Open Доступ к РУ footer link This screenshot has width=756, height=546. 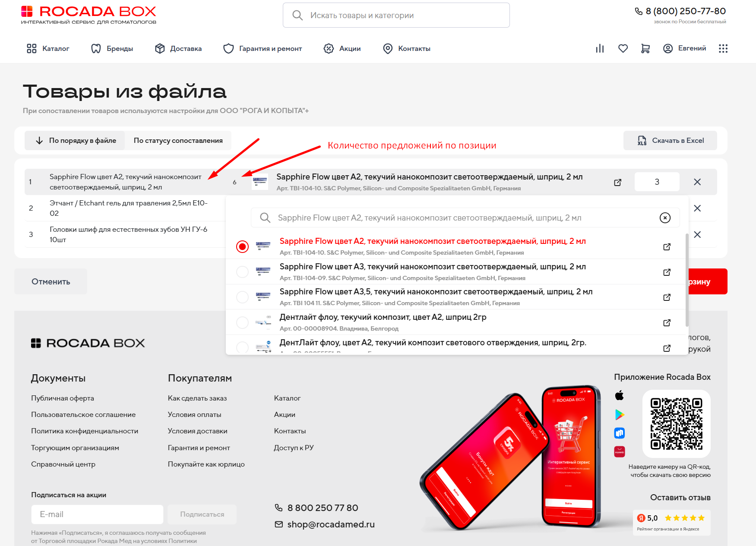[294, 448]
